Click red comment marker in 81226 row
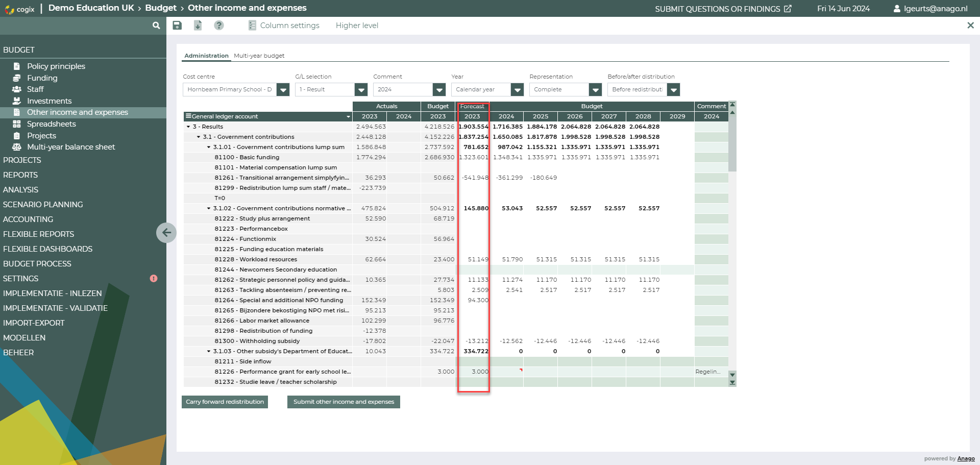This screenshot has height=465, width=980. (521, 370)
